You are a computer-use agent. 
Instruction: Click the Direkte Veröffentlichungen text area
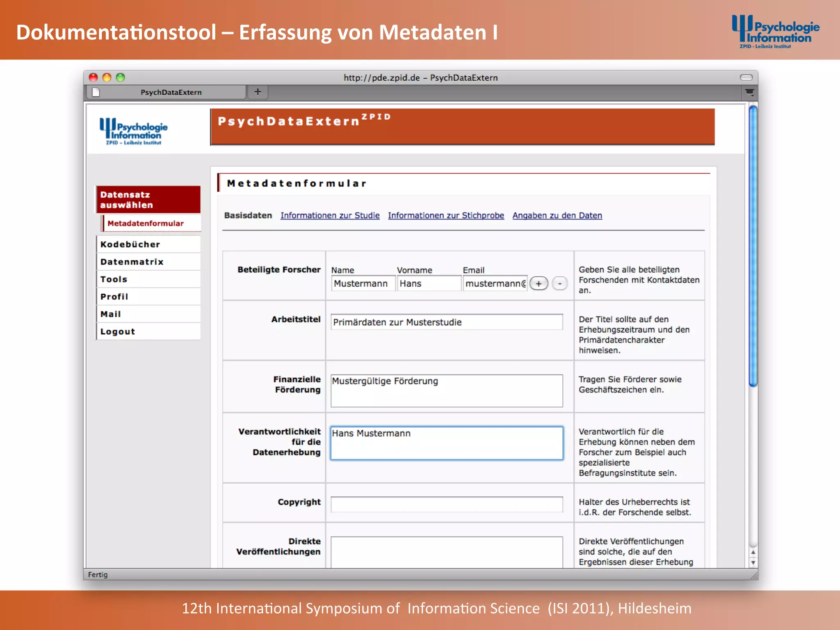(x=447, y=552)
